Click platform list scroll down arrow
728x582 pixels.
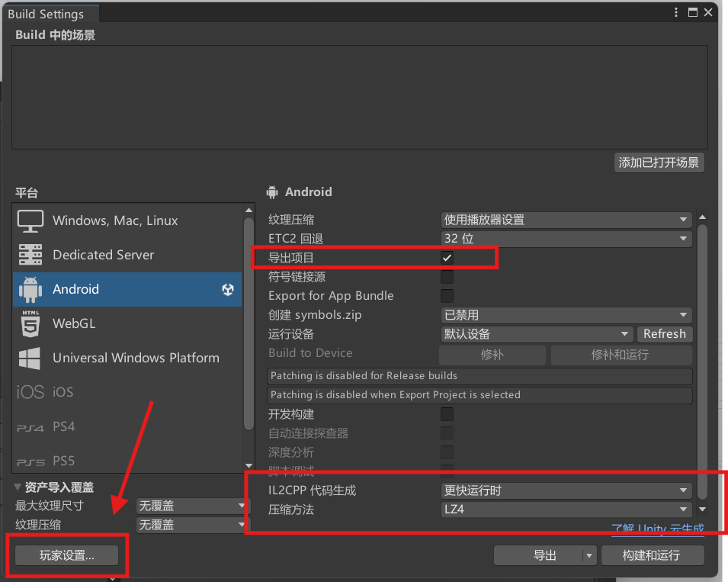[249, 465]
